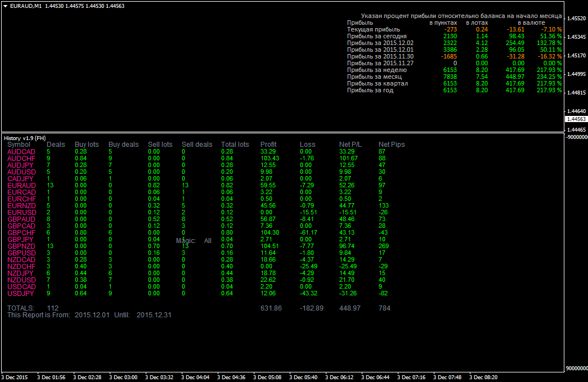Select the EURNZD symbol
588x382 pixels.
[22, 206]
